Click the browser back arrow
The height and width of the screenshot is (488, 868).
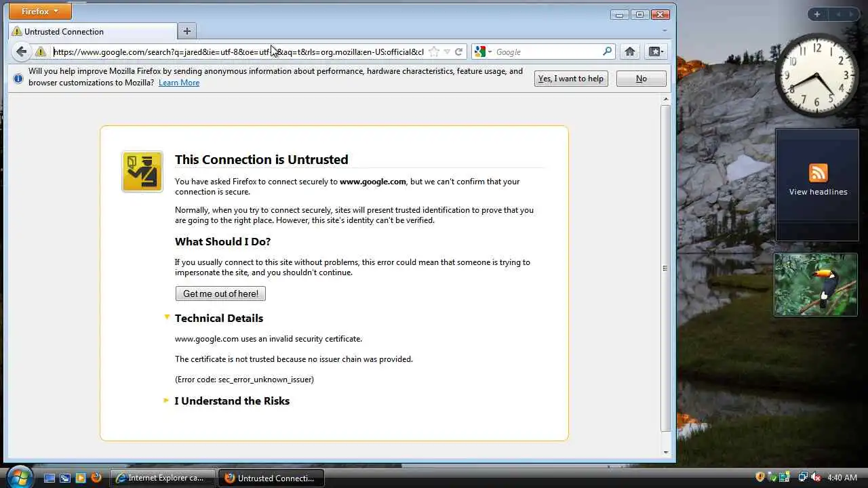pos(22,52)
